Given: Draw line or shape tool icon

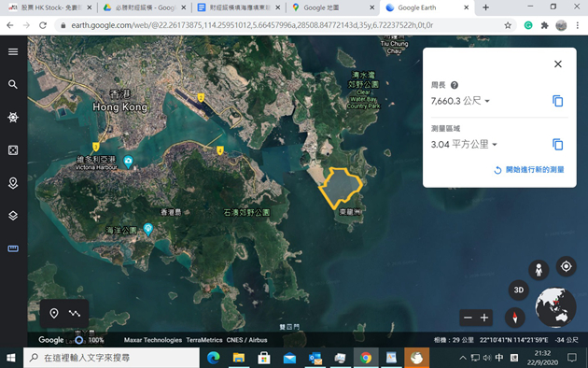Looking at the screenshot, I should [x=75, y=313].
